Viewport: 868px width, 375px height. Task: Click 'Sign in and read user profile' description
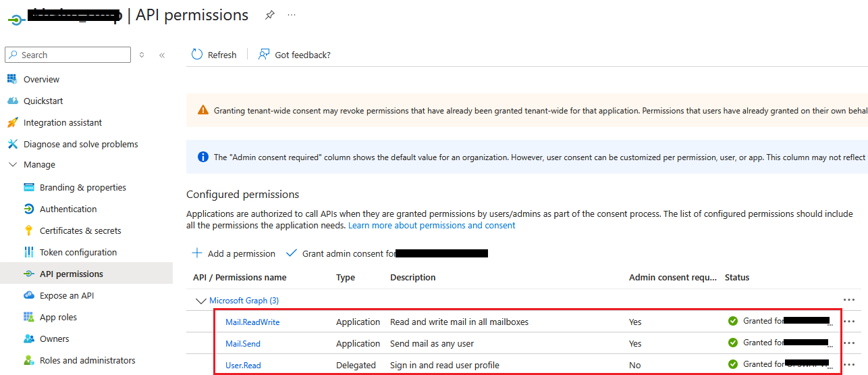[445, 366]
